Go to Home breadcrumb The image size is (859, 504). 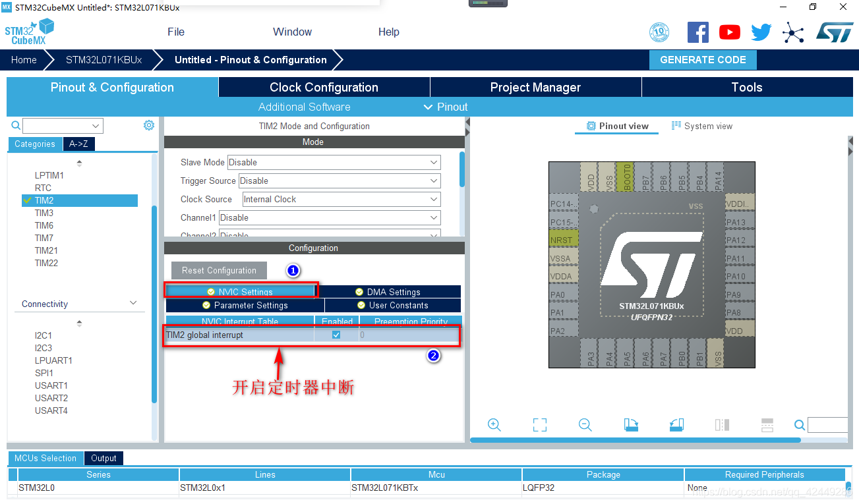(x=24, y=59)
